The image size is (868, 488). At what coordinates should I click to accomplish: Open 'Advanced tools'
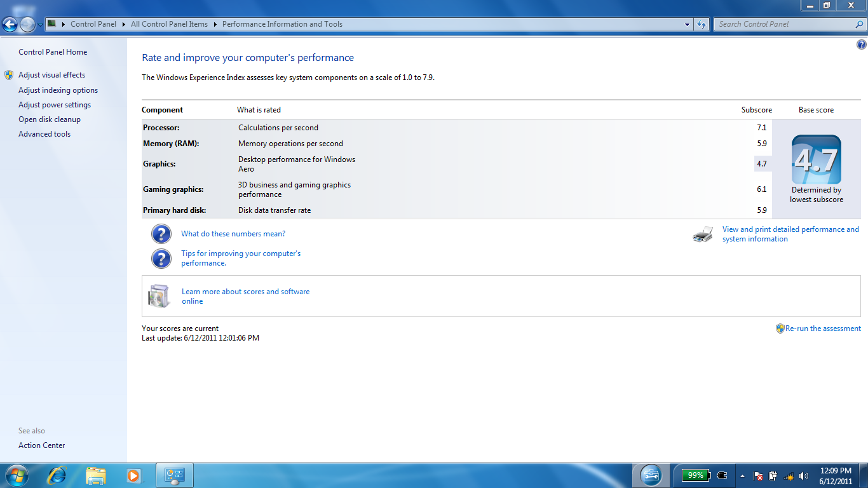(44, 134)
